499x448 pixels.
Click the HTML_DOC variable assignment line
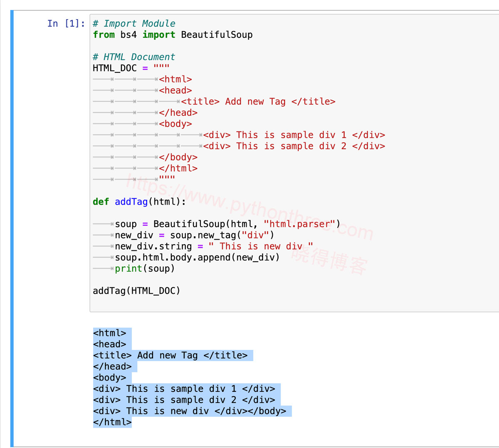131,68
